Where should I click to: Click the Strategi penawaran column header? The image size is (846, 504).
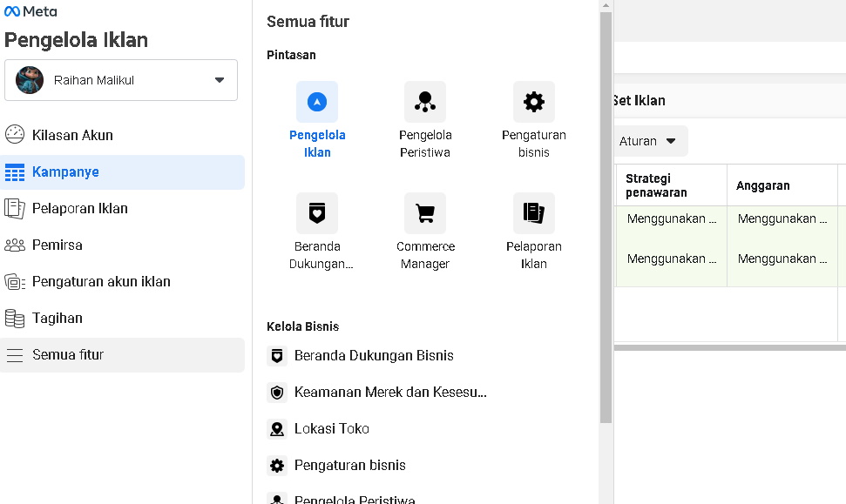click(x=671, y=185)
